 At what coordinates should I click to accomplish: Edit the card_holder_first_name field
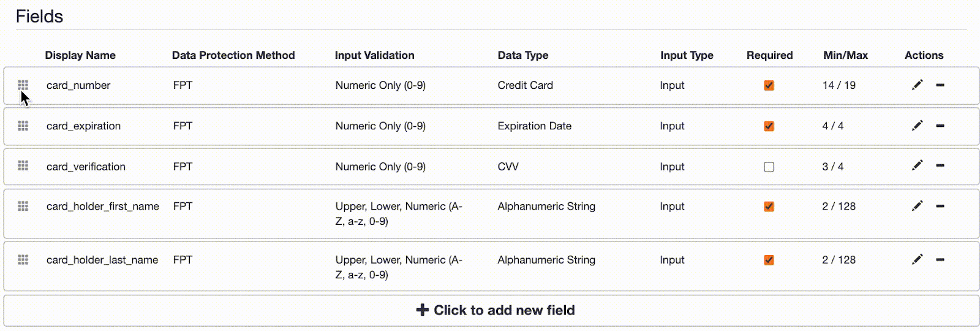point(917,206)
